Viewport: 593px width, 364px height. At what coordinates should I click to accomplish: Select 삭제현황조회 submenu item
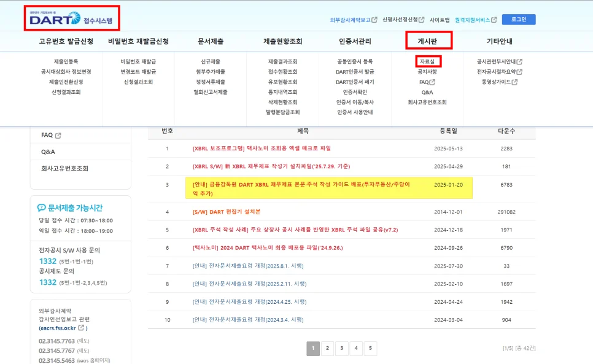point(282,102)
